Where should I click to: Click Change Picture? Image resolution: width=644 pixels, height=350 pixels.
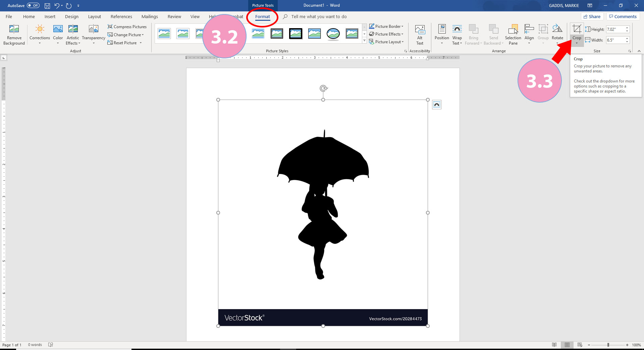point(125,35)
